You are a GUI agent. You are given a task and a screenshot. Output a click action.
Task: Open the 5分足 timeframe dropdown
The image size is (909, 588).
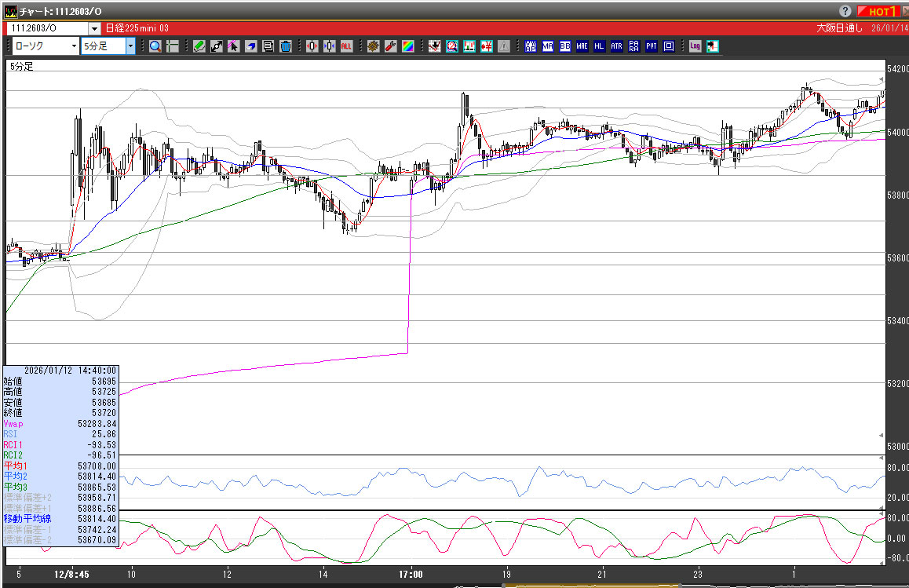[130, 46]
